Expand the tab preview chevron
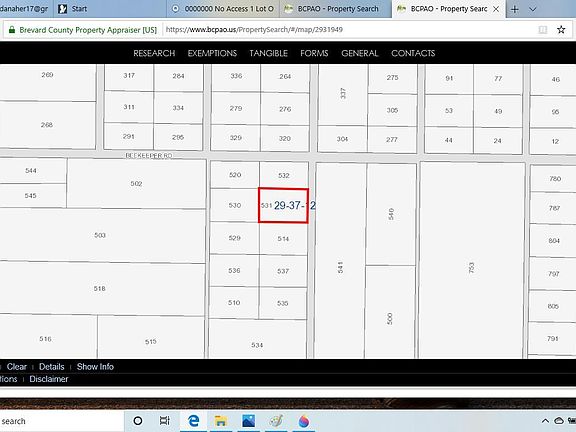Viewport: 576px width, 432px height. (533, 9)
